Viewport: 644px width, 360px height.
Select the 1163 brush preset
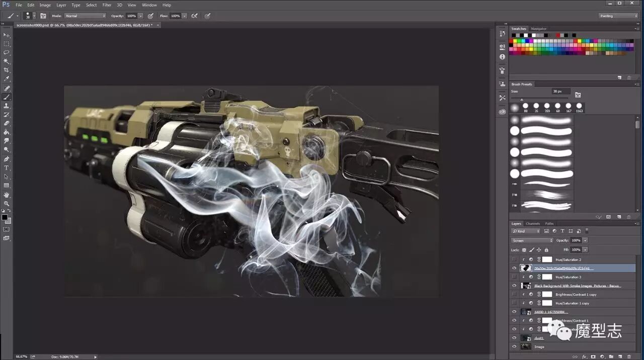coord(579,107)
